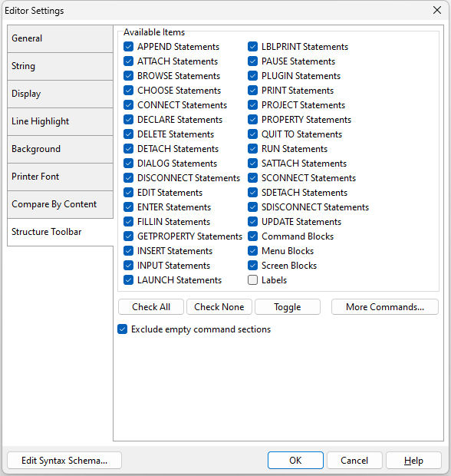Open Edit Syntax Schema
The height and width of the screenshot is (476, 451).
pos(64,461)
